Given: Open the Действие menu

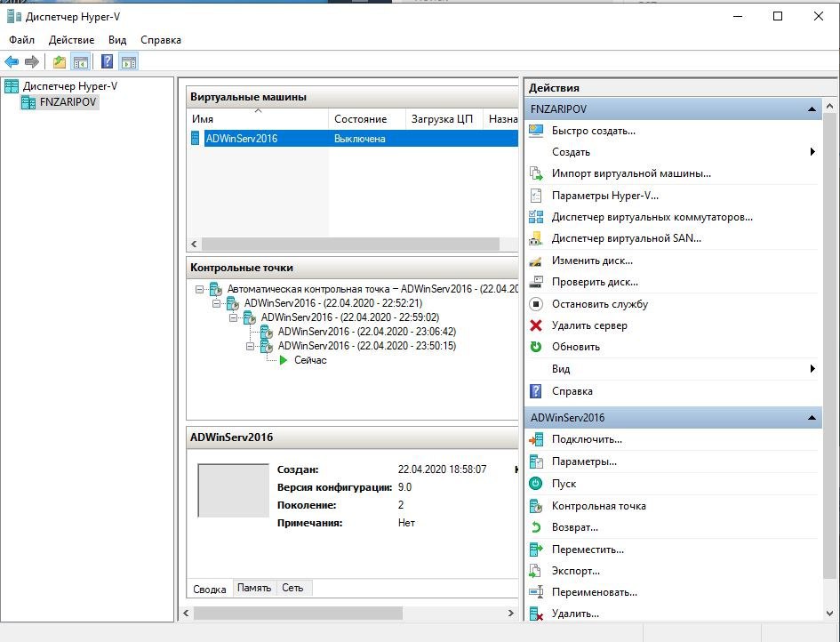Looking at the screenshot, I should 71,40.
